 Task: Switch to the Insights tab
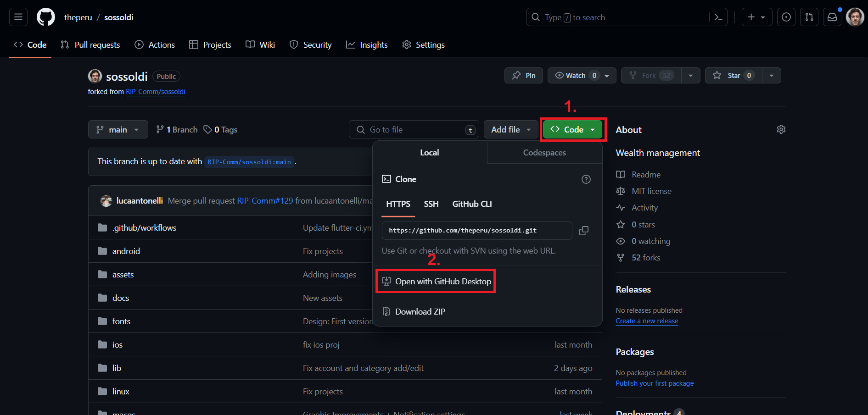pyautogui.click(x=367, y=45)
